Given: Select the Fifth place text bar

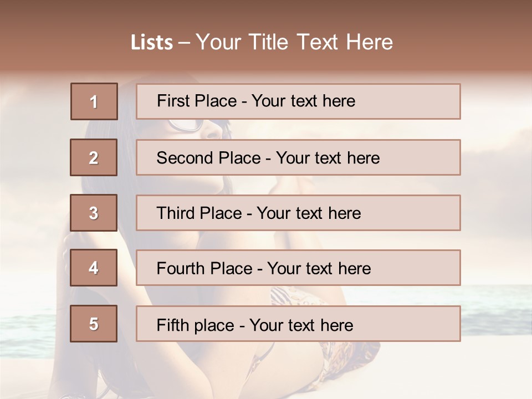Looking at the screenshot, I should point(298,324).
